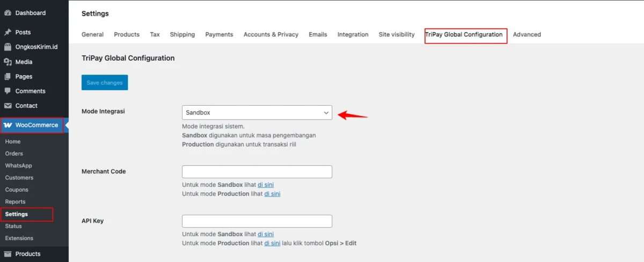Open API Key Sandbox 'di sini' link
This screenshot has height=262, width=644.
(266, 235)
